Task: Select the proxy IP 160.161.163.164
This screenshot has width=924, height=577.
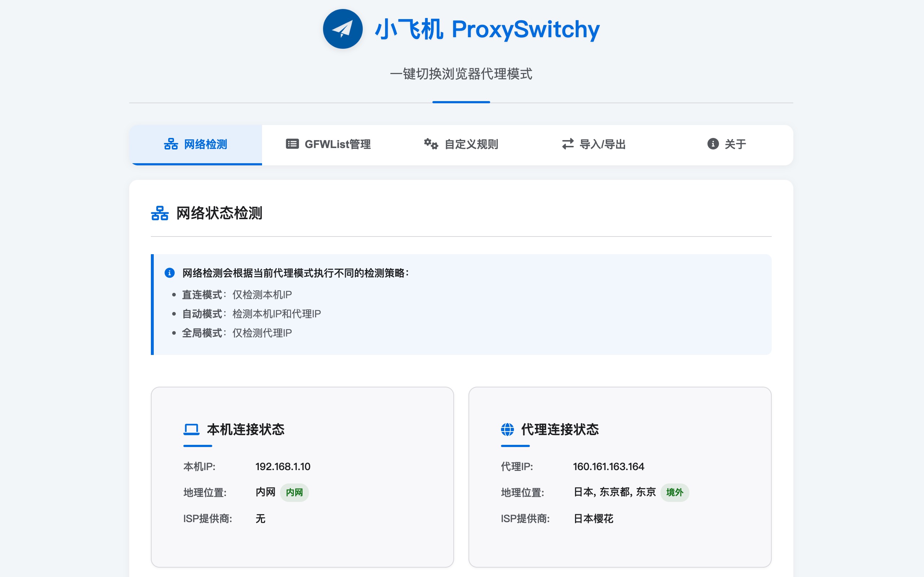Action: pyautogui.click(x=609, y=467)
